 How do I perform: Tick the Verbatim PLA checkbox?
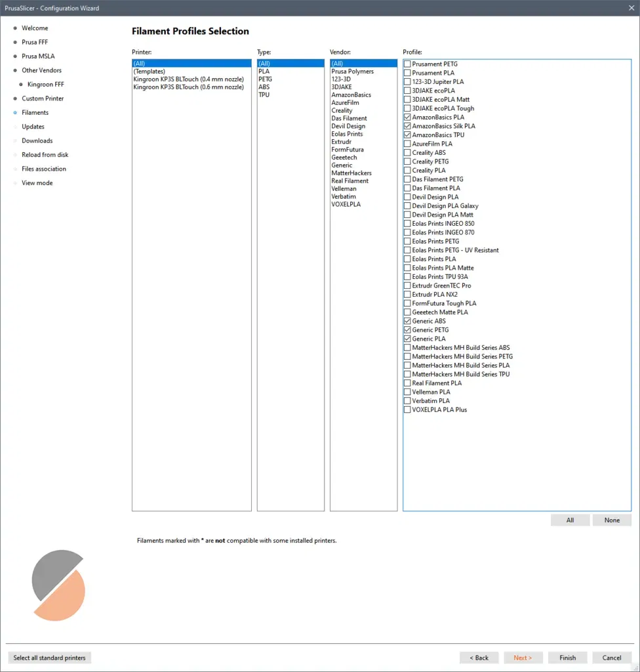[407, 401]
